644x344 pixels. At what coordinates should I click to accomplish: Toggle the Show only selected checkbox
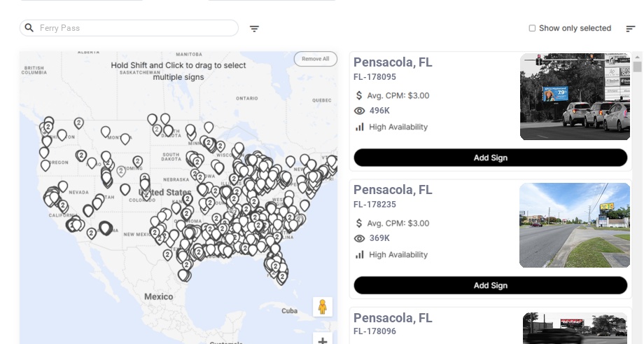click(x=532, y=29)
